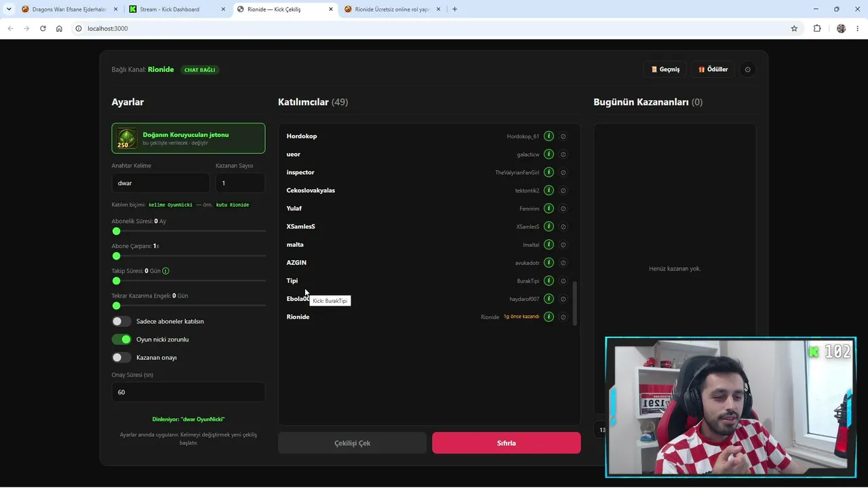Exclude malta with the ban icon
The image size is (868, 488).
[x=563, y=245]
